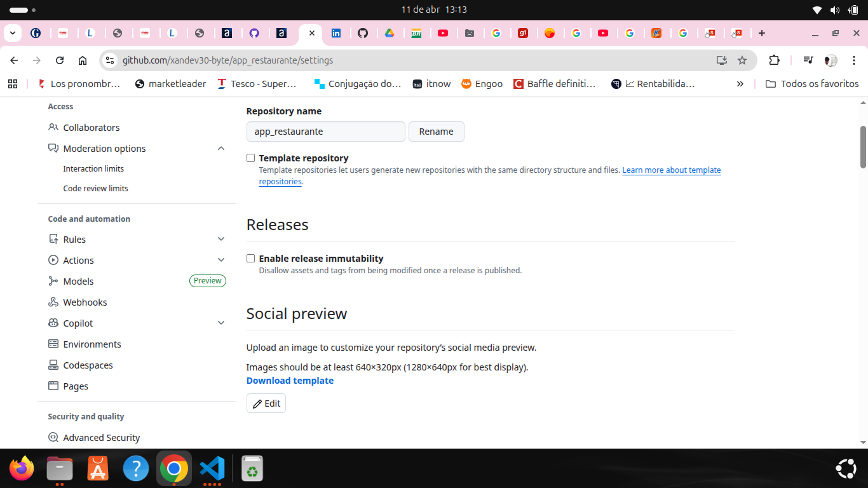Click the Moderation options comment icon
Viewport: 868px width, 488px height.
click(x=53, y=148)
